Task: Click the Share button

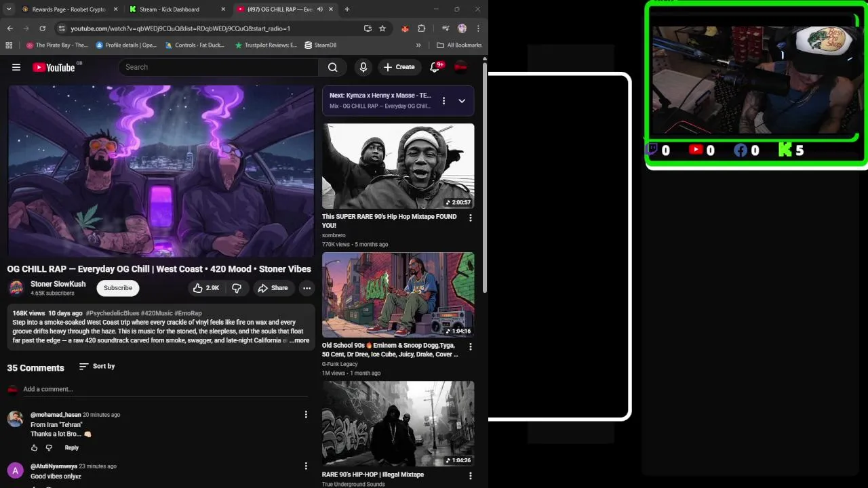Action: pos(273,288)
